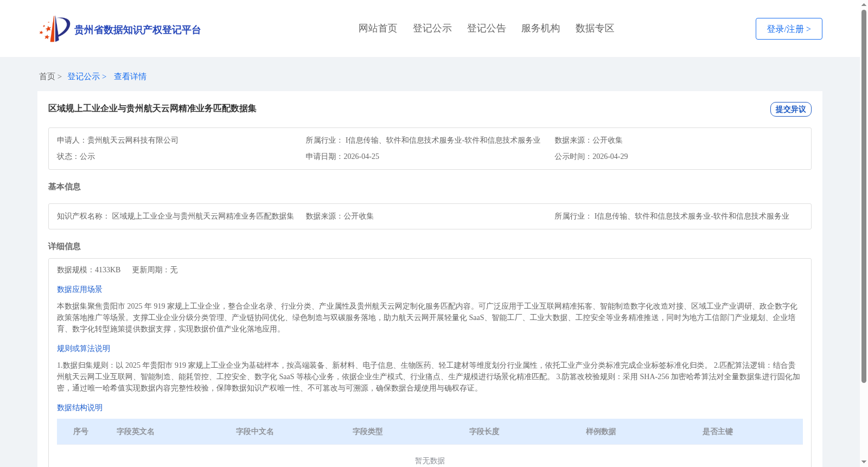Click the 字段类型 column header

pyautogui.click(x=368, y=431)
